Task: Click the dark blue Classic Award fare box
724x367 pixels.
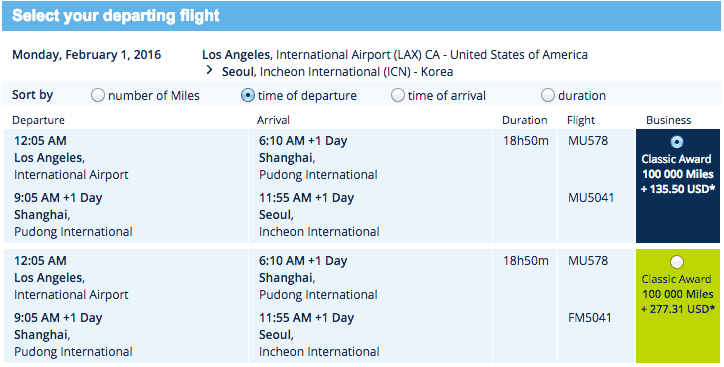Action: pyautogui.click(x=677, y=186)
